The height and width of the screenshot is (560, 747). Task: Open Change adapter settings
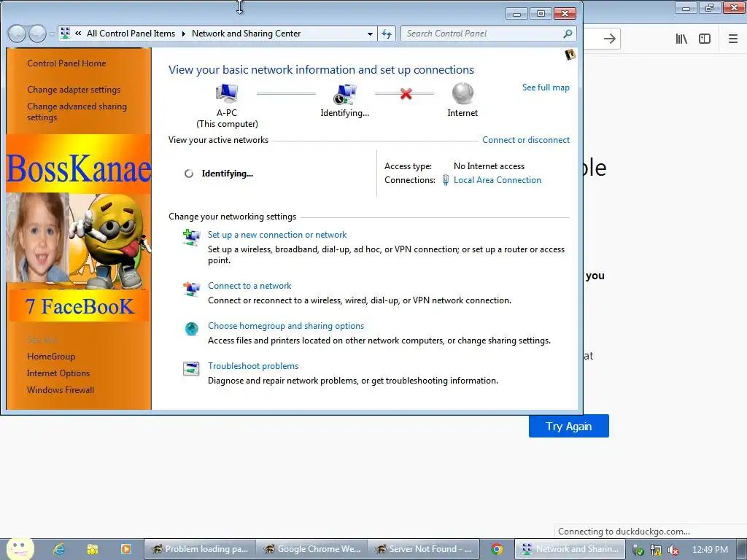74,90
